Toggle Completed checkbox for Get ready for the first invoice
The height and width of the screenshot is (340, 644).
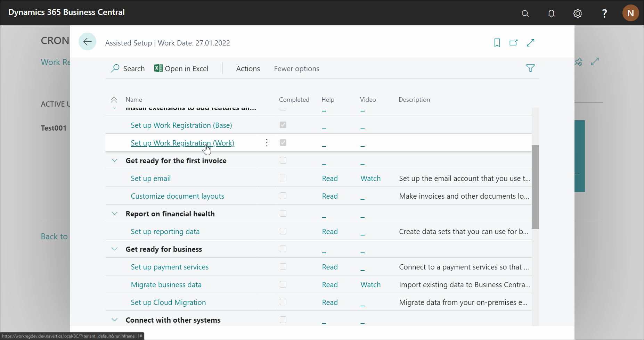(283, 160)
